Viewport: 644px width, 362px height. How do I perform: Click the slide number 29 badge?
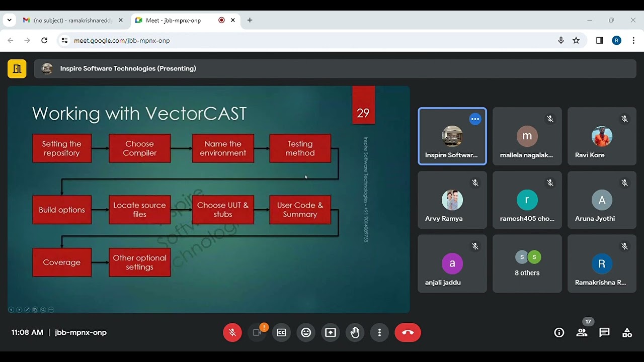(363, 105)
